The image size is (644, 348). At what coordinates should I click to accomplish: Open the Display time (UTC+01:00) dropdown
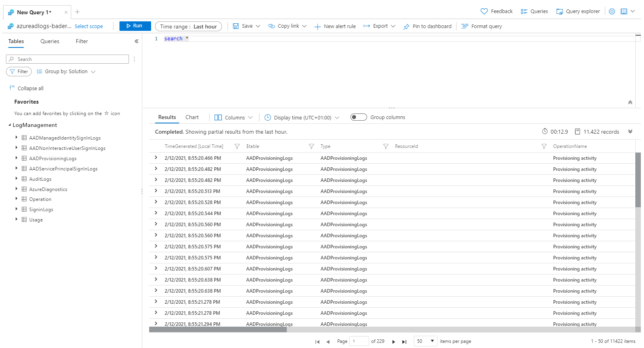click(x=302, y=117)
